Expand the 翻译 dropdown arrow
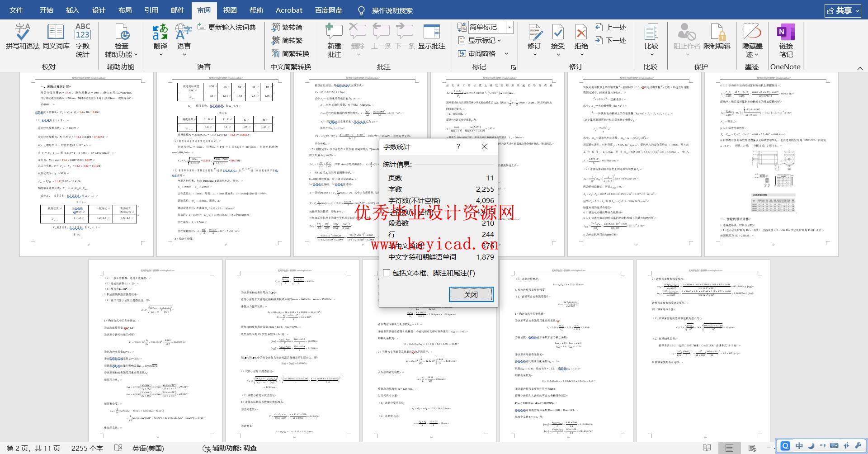The width and height of the screenshot is (868, 454). tap(160, 55)
